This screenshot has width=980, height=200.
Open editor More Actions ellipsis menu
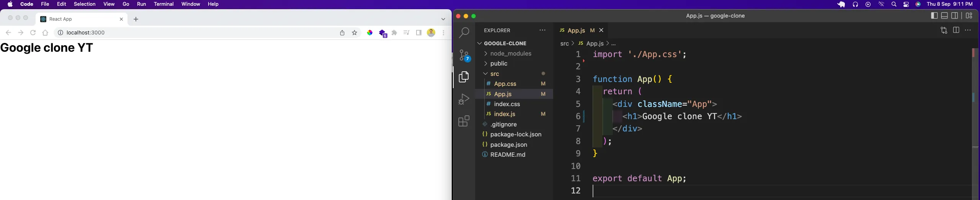tap(968, 30)
